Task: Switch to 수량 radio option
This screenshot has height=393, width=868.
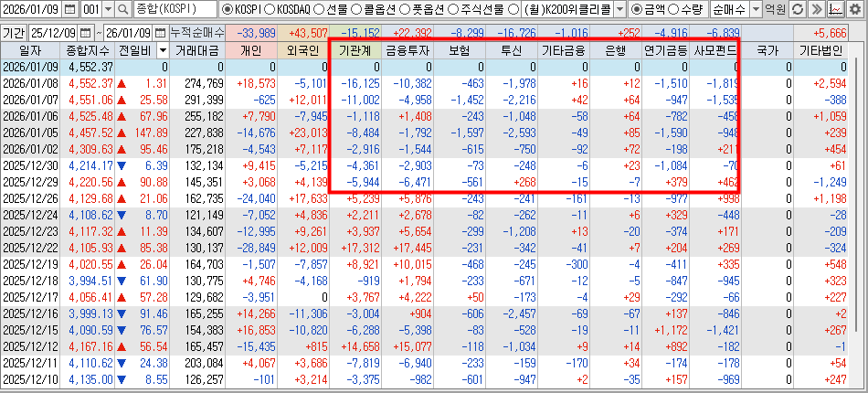Action: (674, 9)
